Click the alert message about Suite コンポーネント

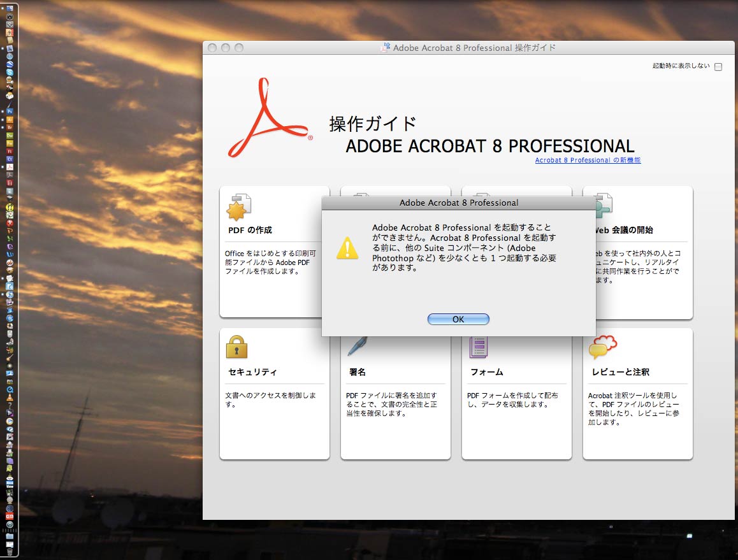click(464, 248)
